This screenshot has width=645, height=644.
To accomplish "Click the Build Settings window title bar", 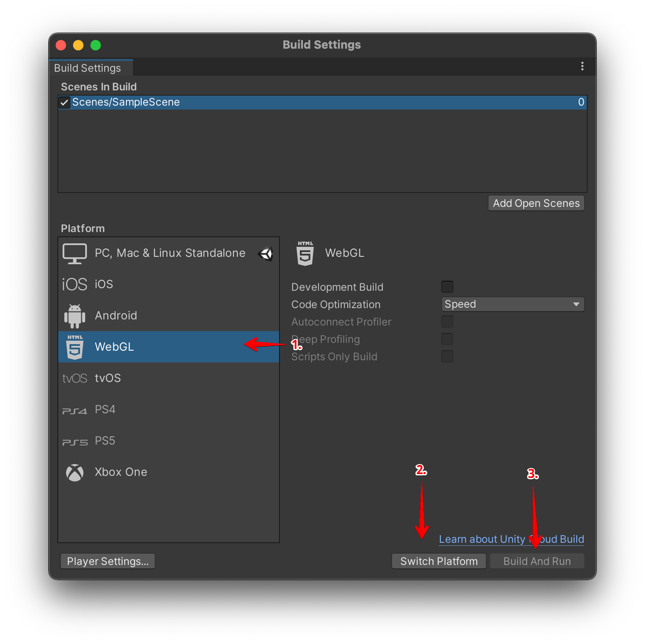I will pyautogui.click(x=322, y=45).
